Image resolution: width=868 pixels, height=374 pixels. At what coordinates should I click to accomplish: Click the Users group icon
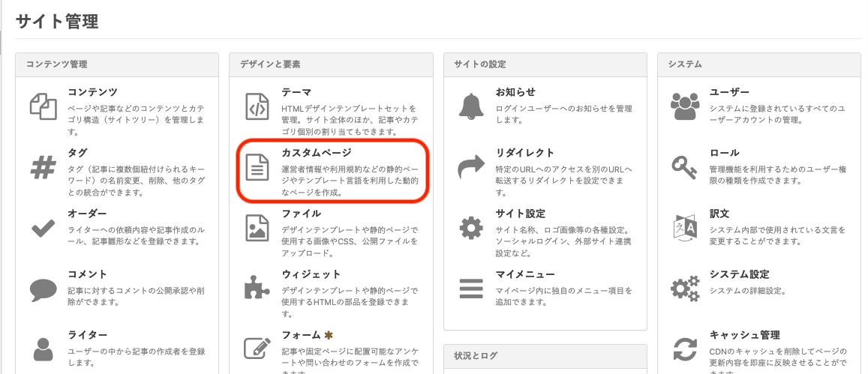click(x=685, y=106)
